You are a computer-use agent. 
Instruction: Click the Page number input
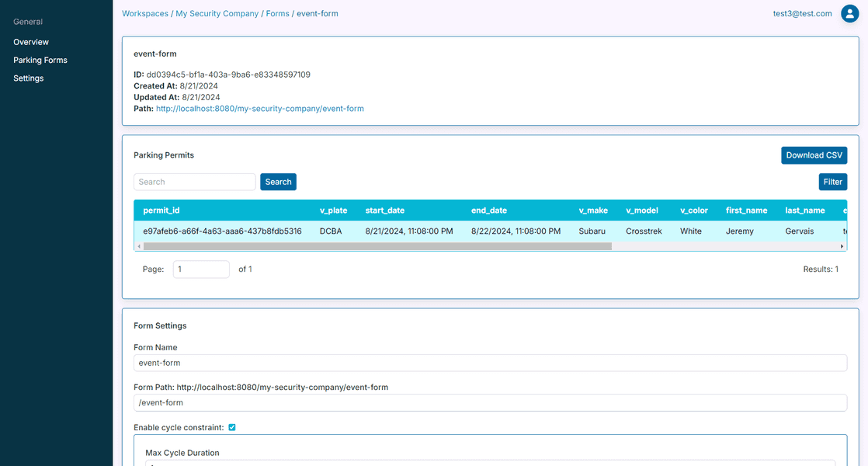201,269
